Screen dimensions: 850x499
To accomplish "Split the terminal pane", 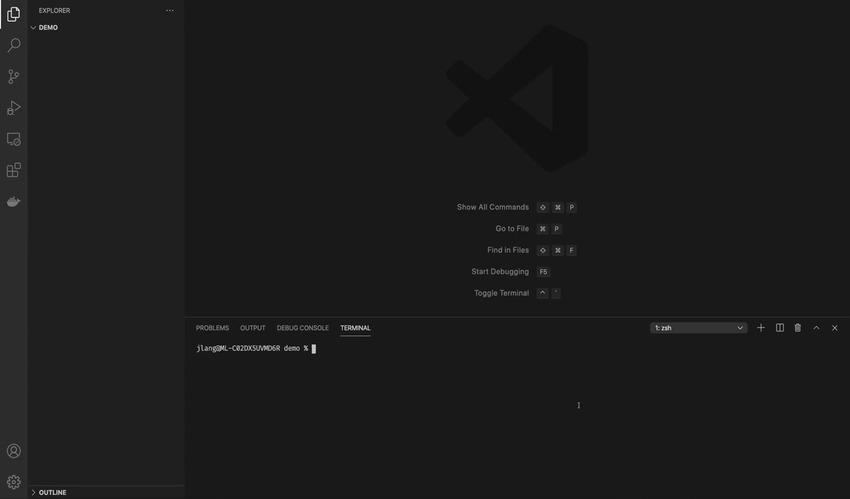I will [780, 328].
